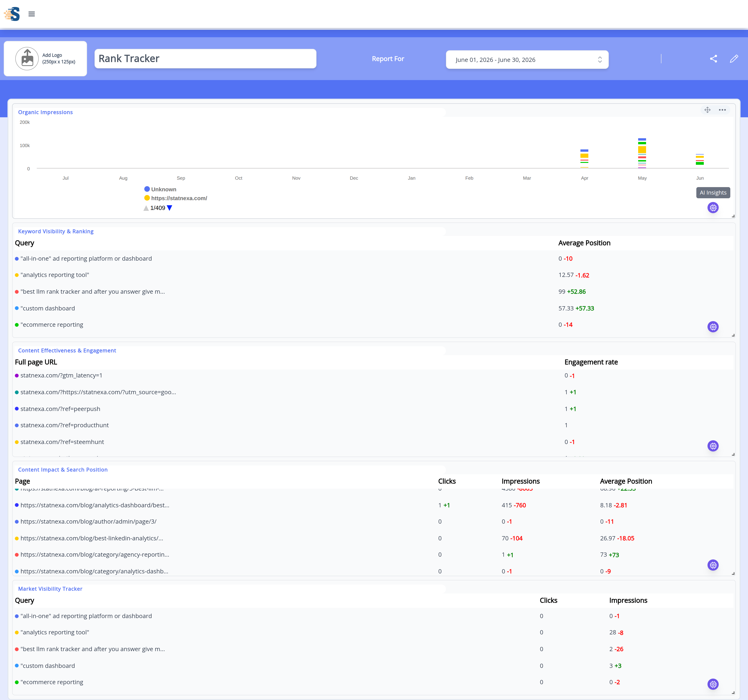
Task: Click the 26.97 -18.05 average position value
Action: click(x=617, y=538)
